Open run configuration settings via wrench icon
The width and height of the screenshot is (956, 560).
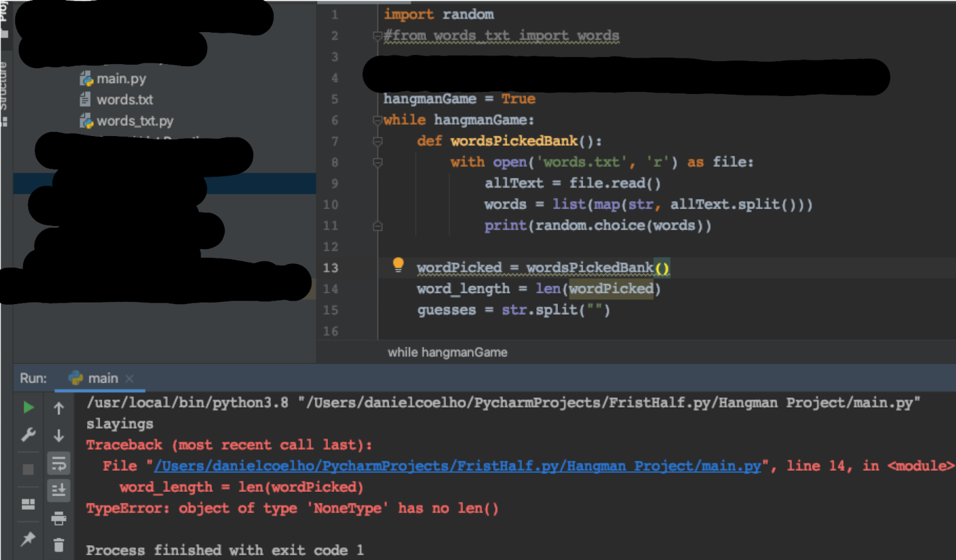(x=29, y=435)
